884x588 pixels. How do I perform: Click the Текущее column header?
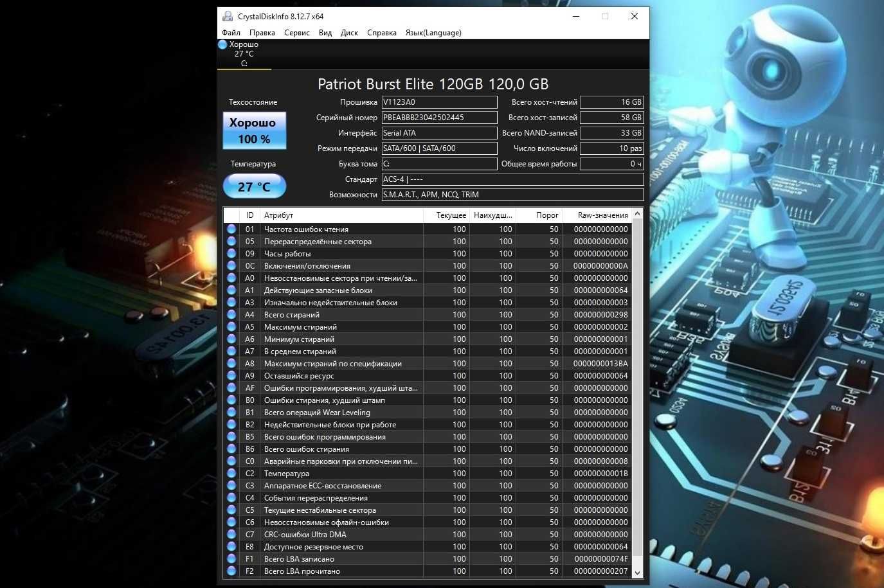447,215
